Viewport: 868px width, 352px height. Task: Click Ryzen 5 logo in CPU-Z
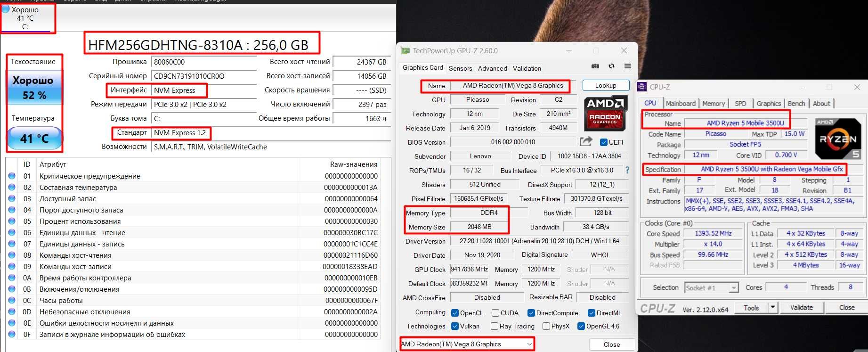pyautogui.click(x=838, y=139)
